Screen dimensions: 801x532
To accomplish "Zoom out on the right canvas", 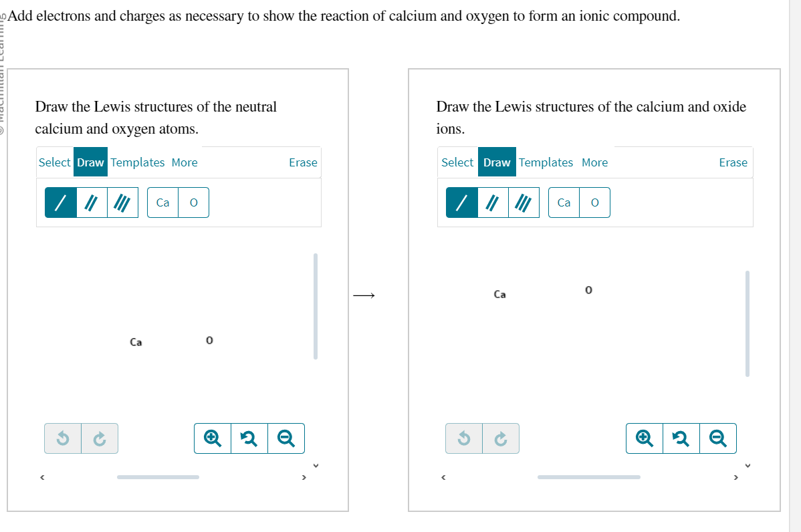I will pos(717,438).
